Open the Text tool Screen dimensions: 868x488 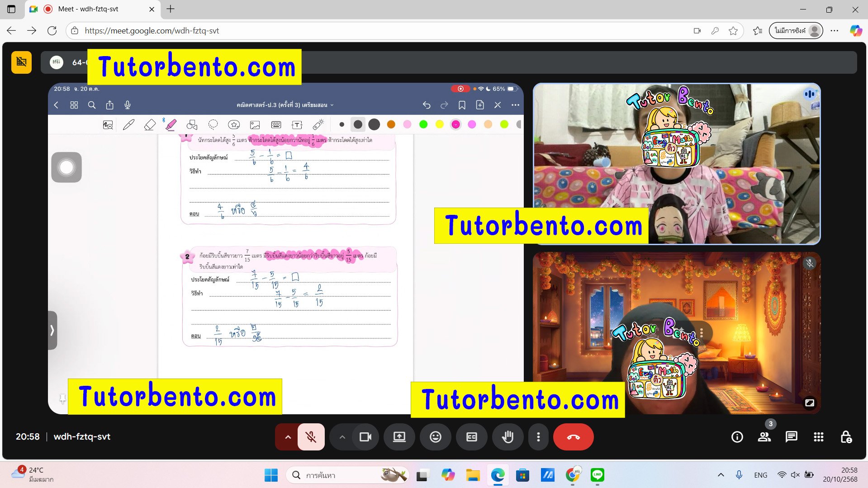click(297, 124)
